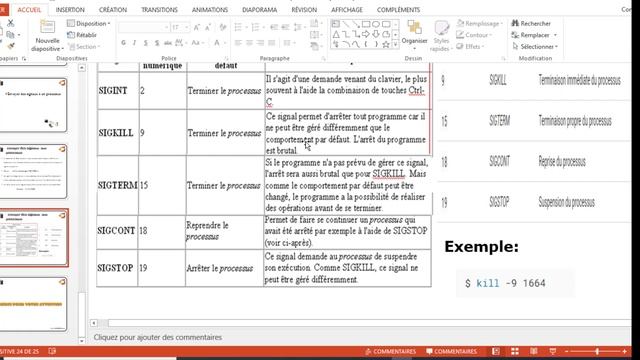This screenshot has width=640, height=360.
Task: Switch to the TRANSITIONS ribbon tab
Action: 159,9
